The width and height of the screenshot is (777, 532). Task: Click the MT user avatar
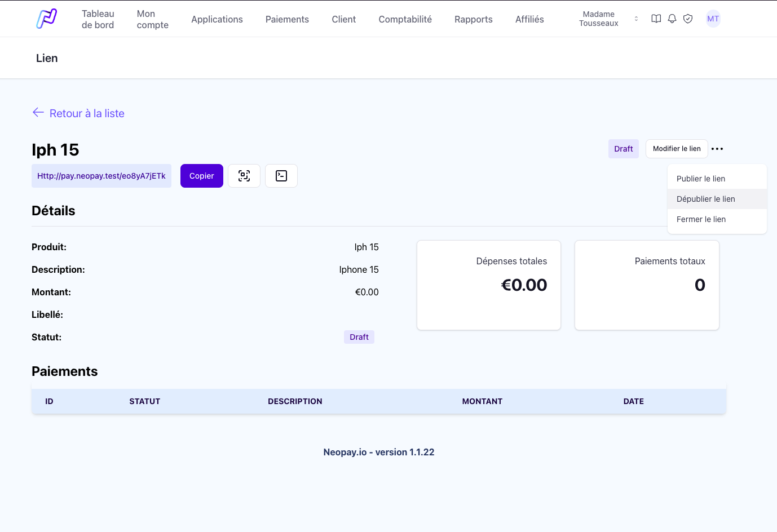coord(713,19)
